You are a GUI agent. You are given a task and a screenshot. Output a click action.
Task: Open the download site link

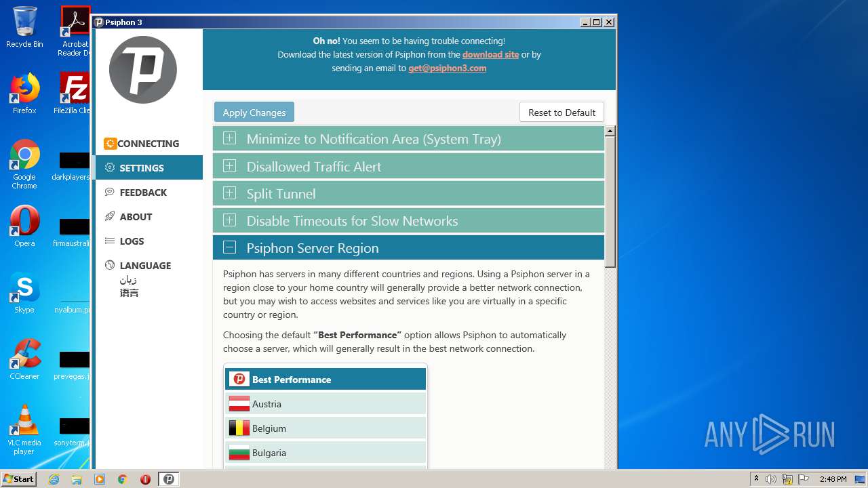click(x=490, y=55)
